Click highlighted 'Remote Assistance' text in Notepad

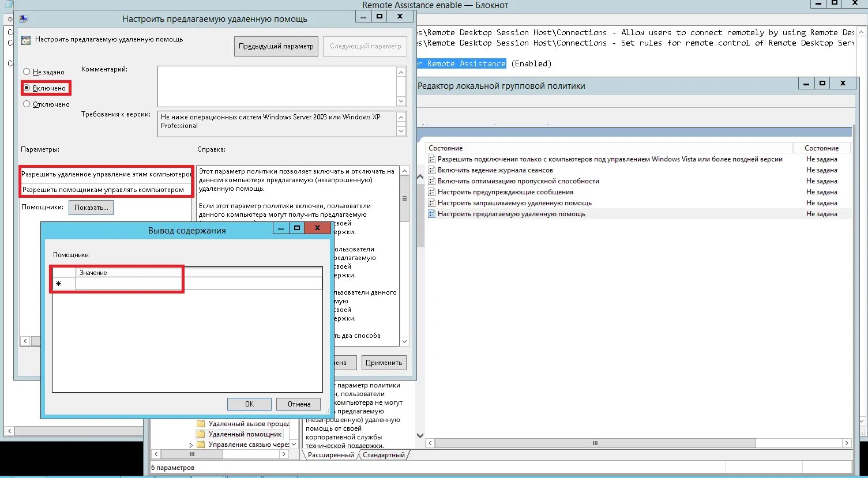coord(466,64)
